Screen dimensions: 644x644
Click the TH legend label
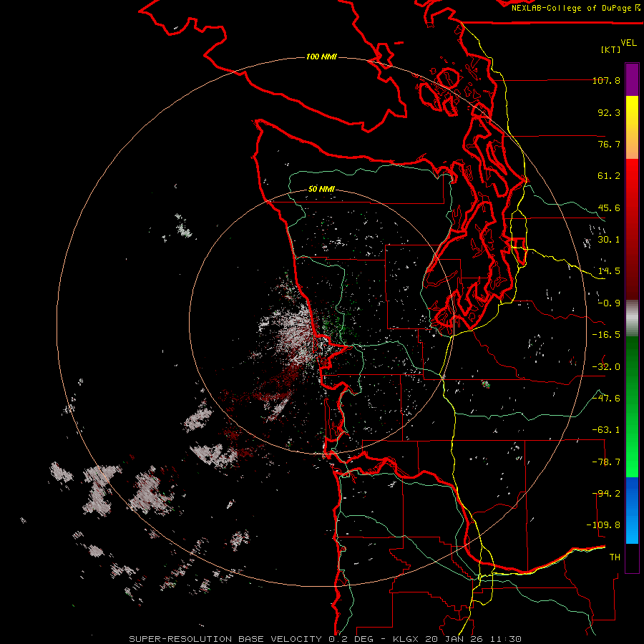(x=615, y=557)
